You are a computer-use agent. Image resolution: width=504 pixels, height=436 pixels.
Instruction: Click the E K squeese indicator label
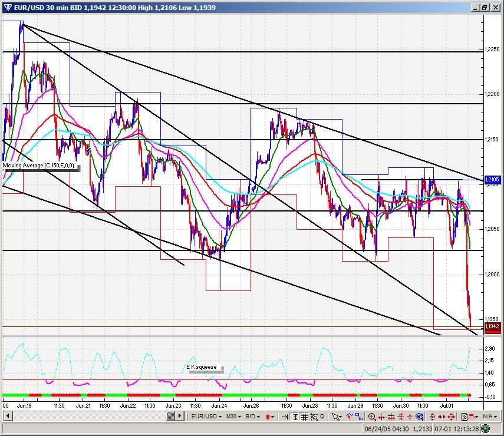(x=202, y=367)
